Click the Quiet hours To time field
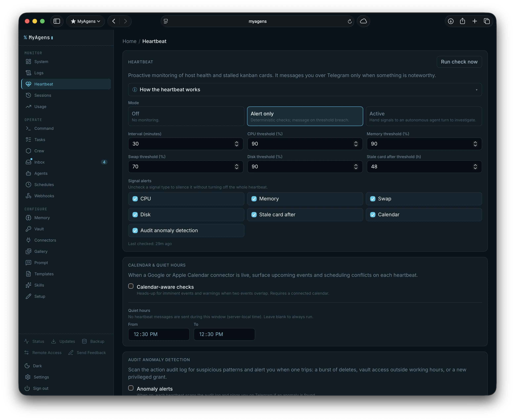The width and height of the screenshot is (515, 420). click(224, 334)
